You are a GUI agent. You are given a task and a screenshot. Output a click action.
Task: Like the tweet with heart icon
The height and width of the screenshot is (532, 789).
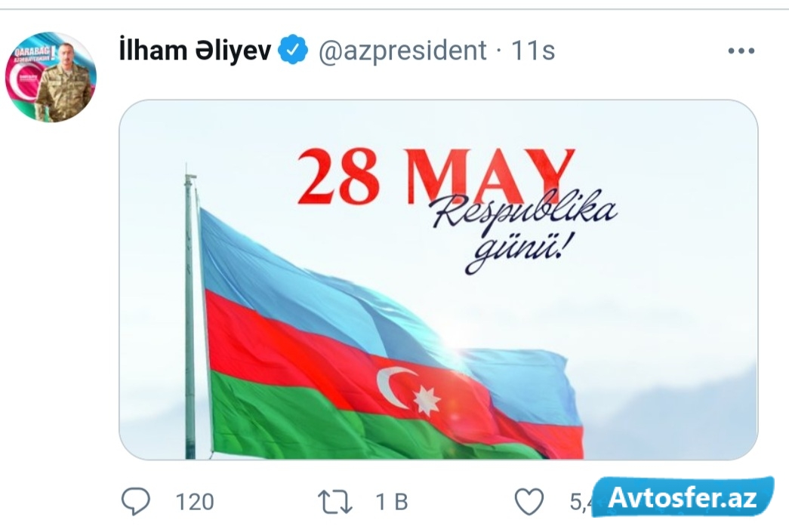click(529, 502)
